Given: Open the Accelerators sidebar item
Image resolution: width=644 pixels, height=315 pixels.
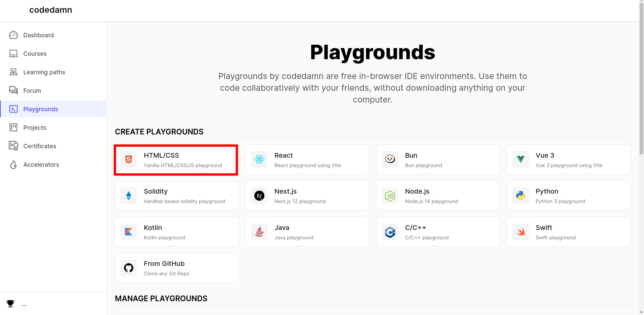Looking at the screenshot, I should [41, 165].
